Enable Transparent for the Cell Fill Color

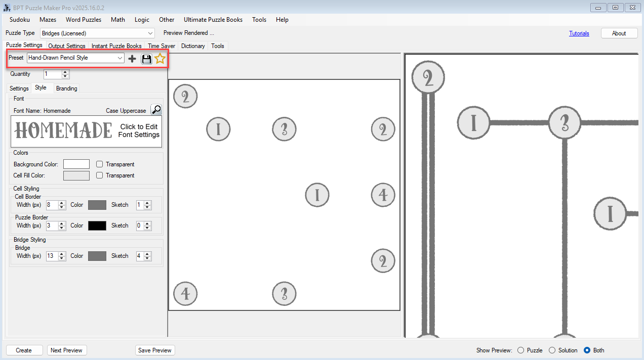tap(99, 175)
